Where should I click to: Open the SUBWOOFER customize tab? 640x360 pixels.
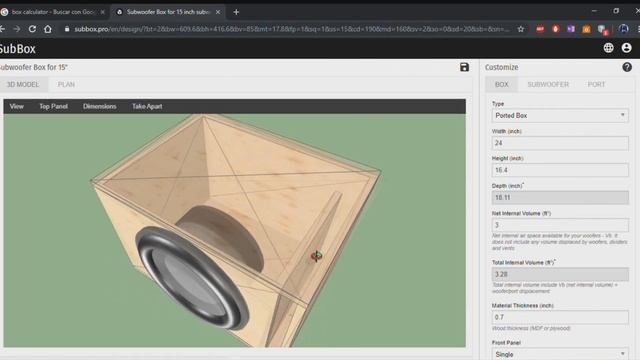pyautogui.click(x=548, y=84)
